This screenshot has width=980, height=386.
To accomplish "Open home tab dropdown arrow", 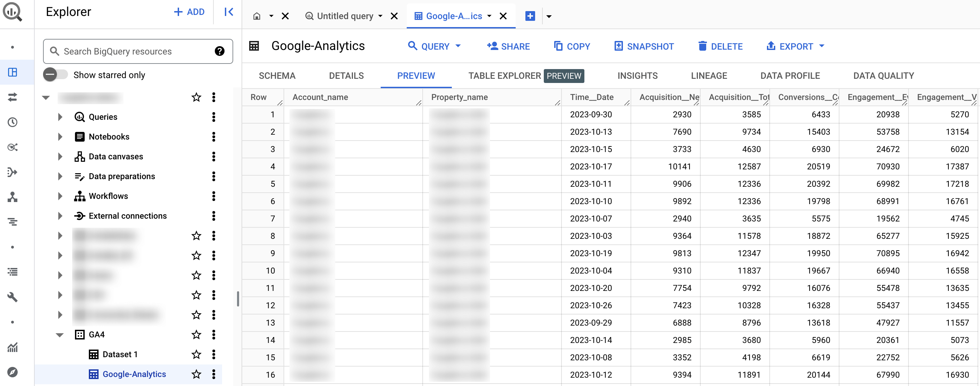I will pyautogui.click(x=271, y=16).
